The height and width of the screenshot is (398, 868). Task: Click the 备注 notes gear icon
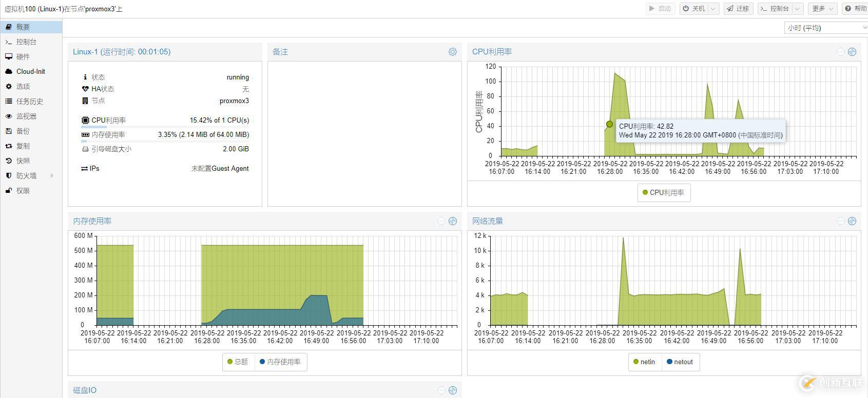452,52
